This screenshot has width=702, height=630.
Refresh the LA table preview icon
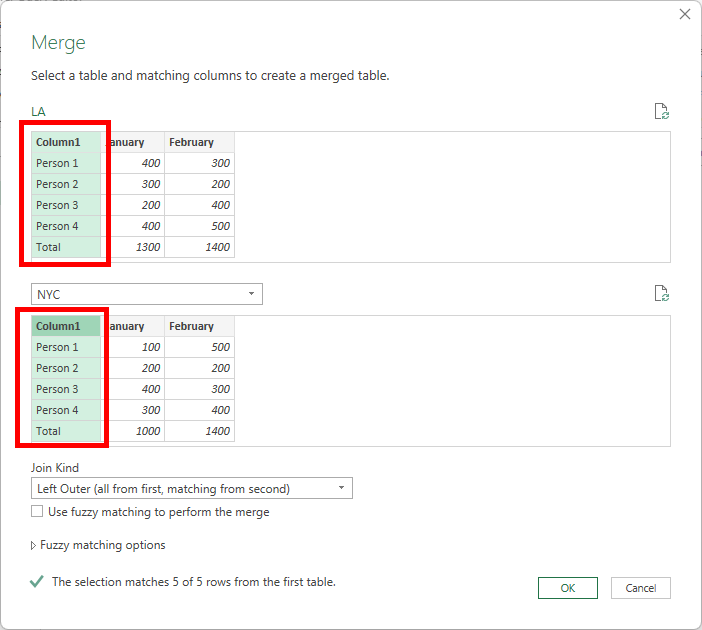(x=660, y=111)
